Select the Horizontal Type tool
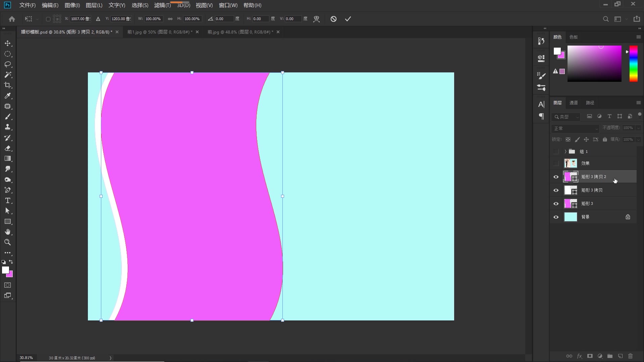 [7, 201]
